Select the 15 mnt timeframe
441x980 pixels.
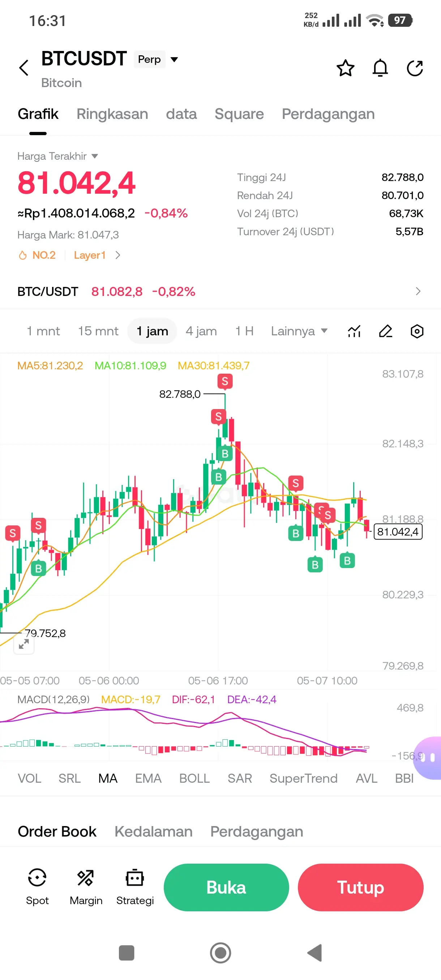pyautogui.click(x=98, y=331)
